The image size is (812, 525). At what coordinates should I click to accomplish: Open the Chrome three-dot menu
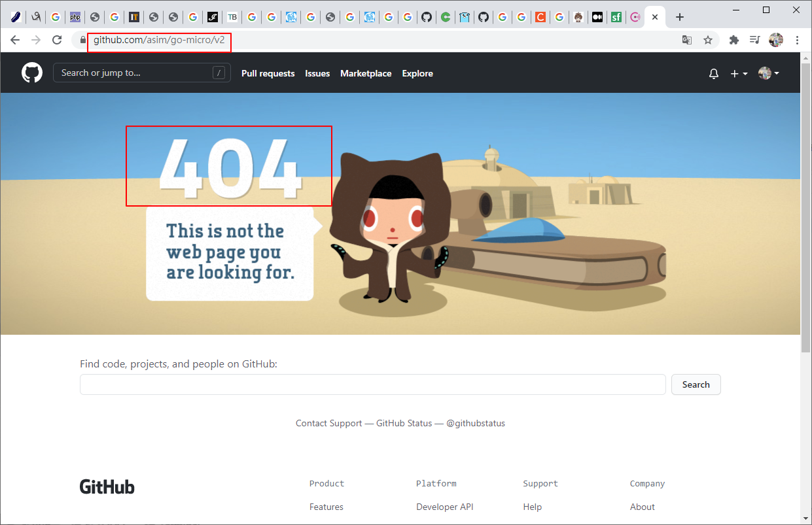[x=797, y=40]
